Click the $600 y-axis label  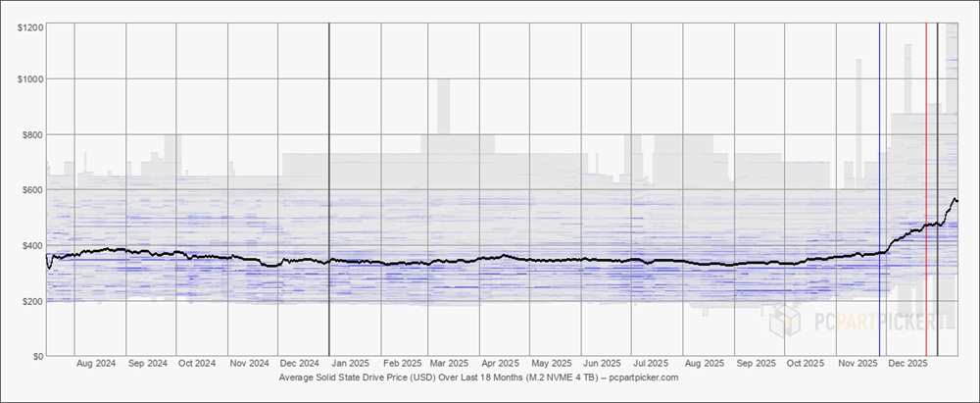30,190
